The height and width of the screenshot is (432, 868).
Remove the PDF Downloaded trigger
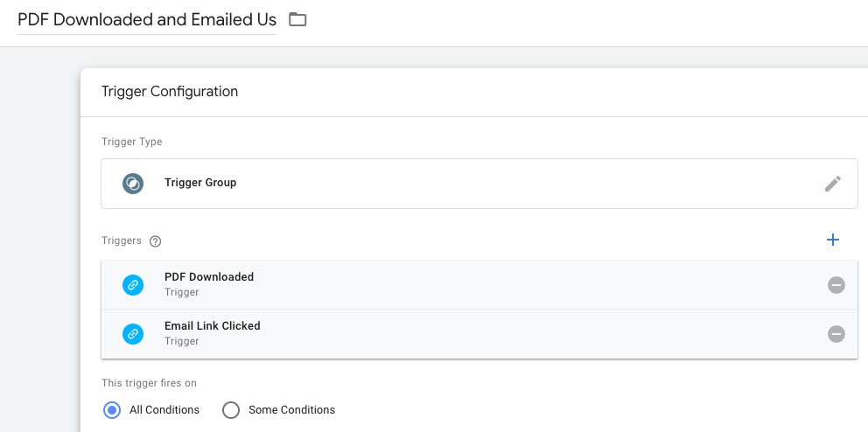pyautogui.click(x=836, y=285)
